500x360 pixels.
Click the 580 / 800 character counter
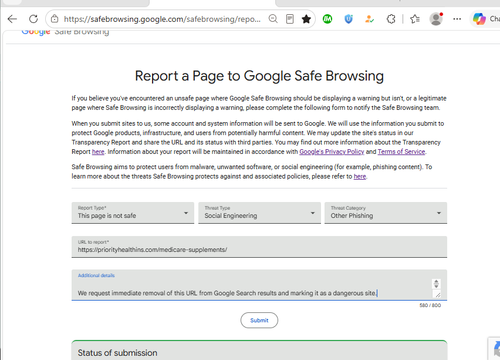(x=430, y=305)
